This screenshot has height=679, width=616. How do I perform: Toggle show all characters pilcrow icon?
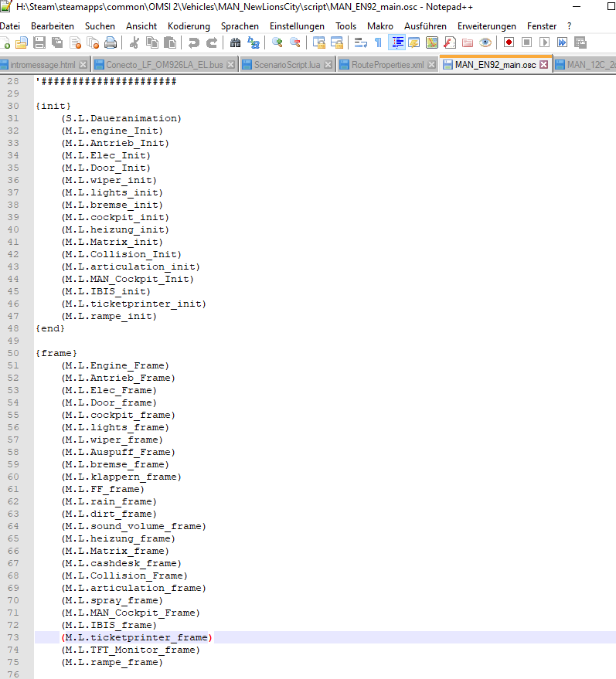tap(378, 42)
